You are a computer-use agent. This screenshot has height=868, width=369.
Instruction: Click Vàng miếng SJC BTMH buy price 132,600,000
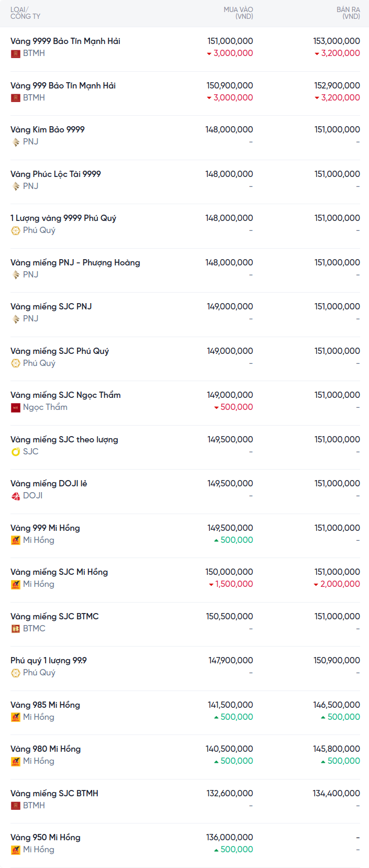[230, 794]
